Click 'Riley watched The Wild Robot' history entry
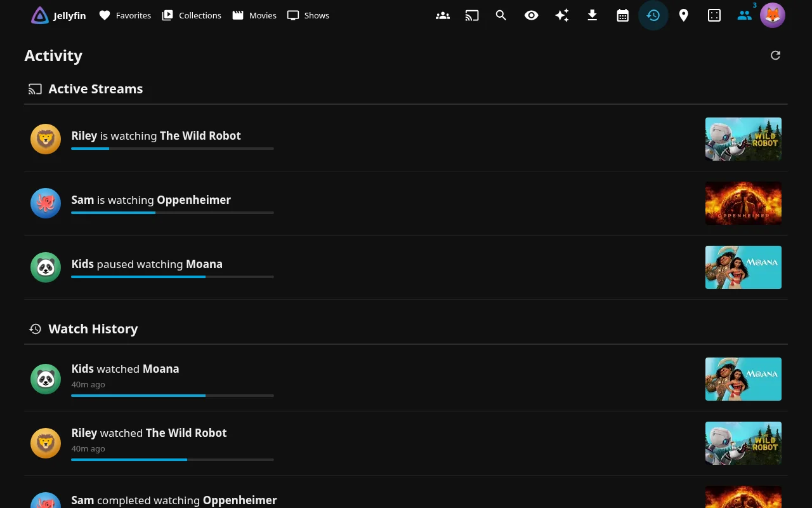 tap(149, 433)
